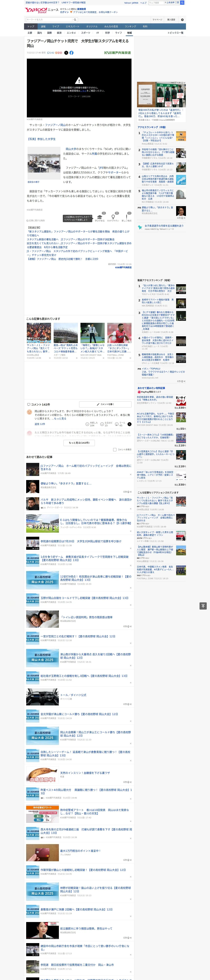Open the 'ライブ' navigation tab
Image resolution: width=210 pixels, height=980 pixels.
(56, 27)
